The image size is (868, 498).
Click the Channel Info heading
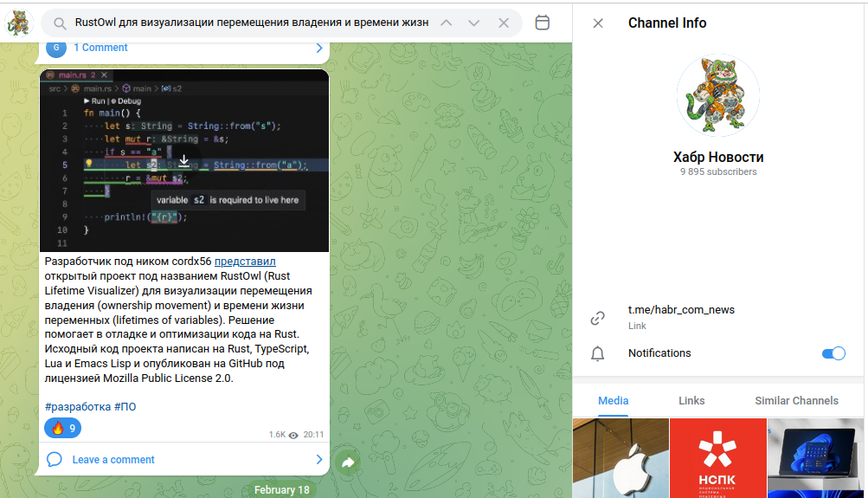(667, 23)
